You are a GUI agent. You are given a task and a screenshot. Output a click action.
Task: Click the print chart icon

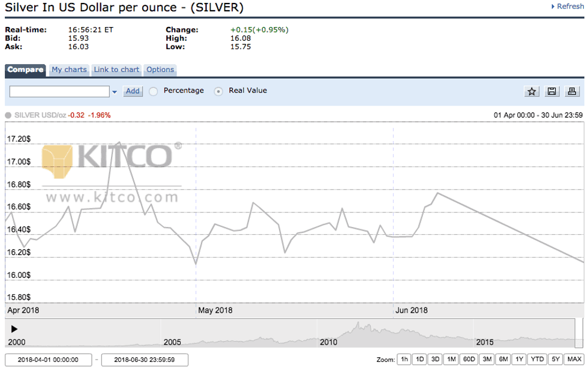click(572, 91)
